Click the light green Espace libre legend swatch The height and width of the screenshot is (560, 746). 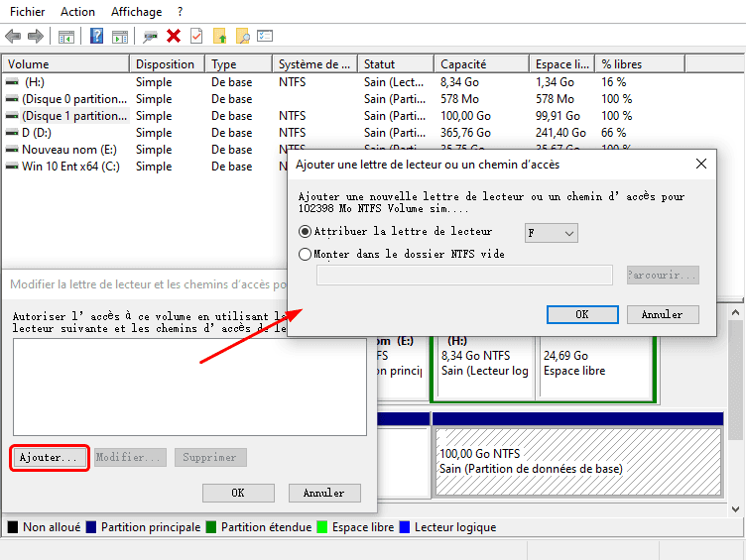(322, 527)
